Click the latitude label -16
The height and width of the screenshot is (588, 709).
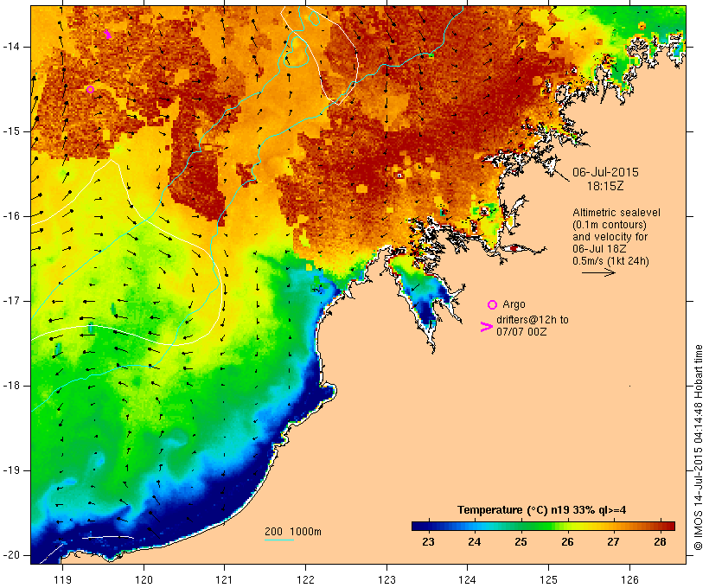point(11,216)
